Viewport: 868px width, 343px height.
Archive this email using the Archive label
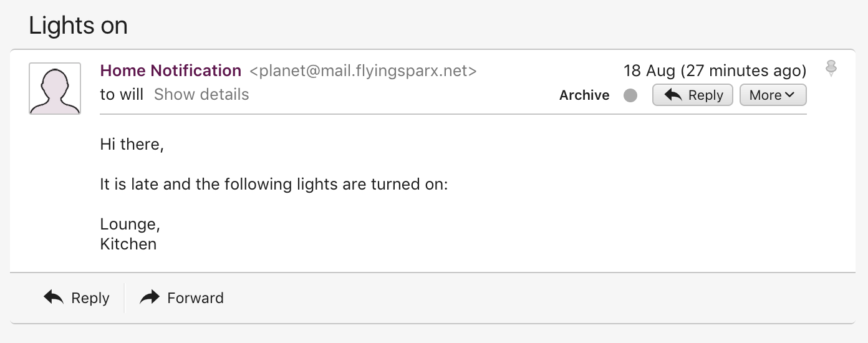tap(584, 95)
